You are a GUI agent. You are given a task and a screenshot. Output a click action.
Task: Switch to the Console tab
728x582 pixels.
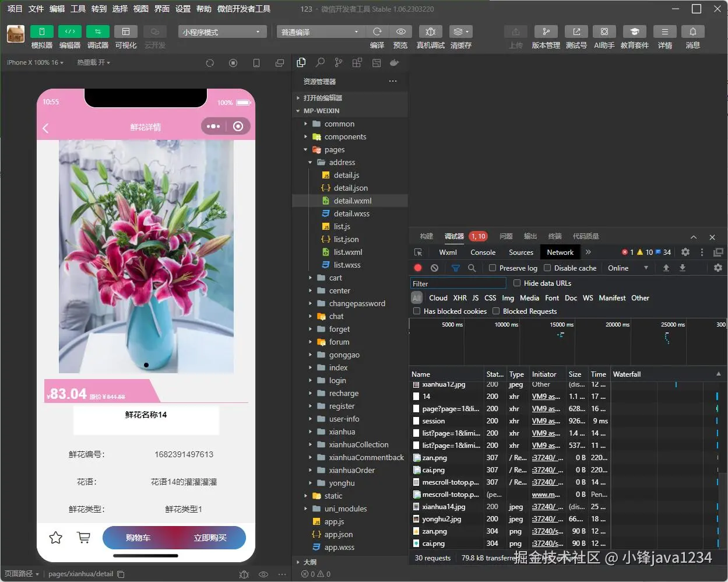[483, 252]
